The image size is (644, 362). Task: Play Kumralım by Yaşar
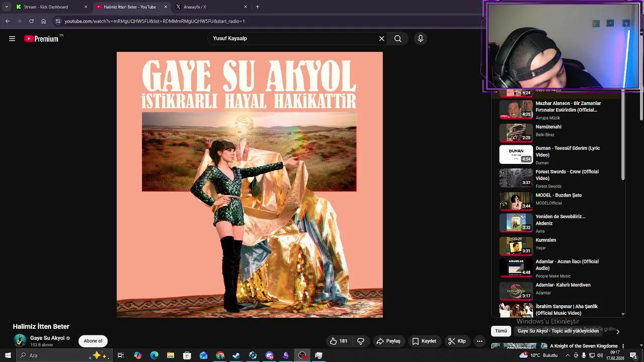pyautogui.click(x=558, y=246)
